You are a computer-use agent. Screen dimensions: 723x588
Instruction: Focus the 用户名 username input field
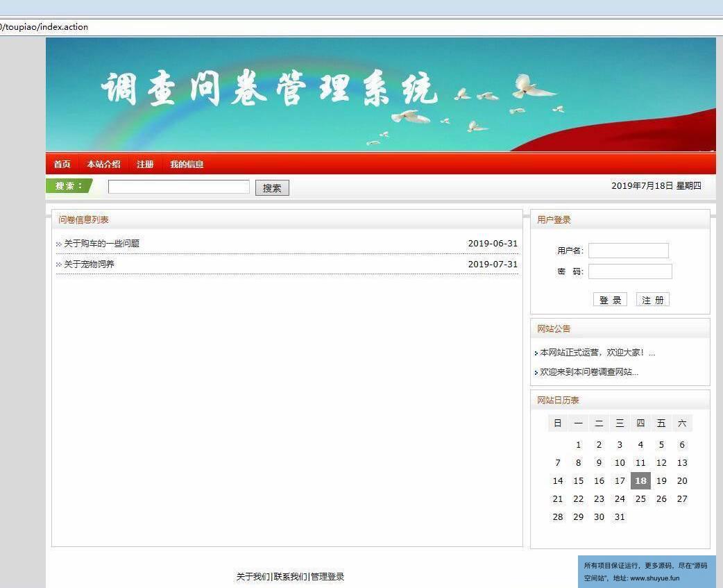pyautogui.click(x=628, y=251)
